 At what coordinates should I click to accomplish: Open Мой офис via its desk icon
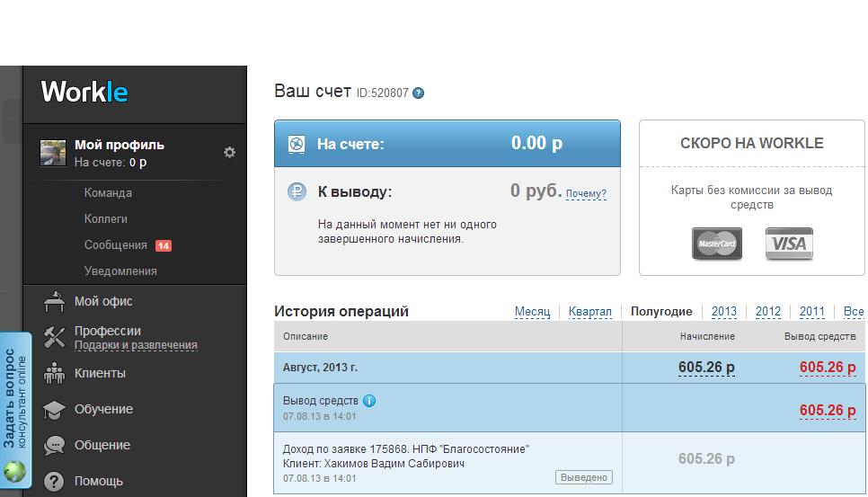(x=55, y=301)
